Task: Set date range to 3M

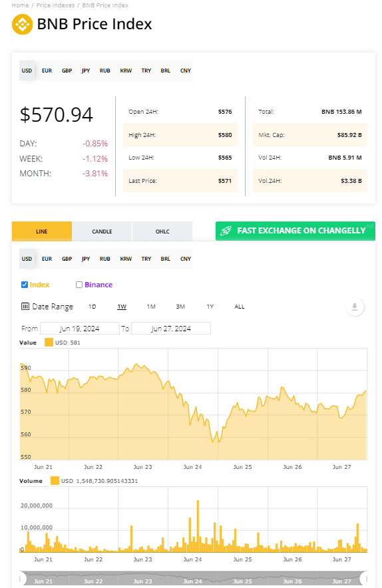Action: click(180, 307)
